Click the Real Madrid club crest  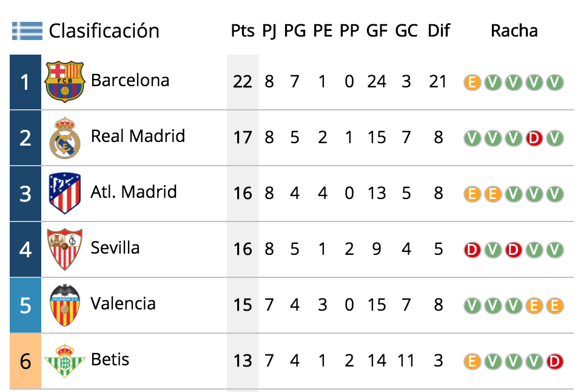click(x=65, y=138)
